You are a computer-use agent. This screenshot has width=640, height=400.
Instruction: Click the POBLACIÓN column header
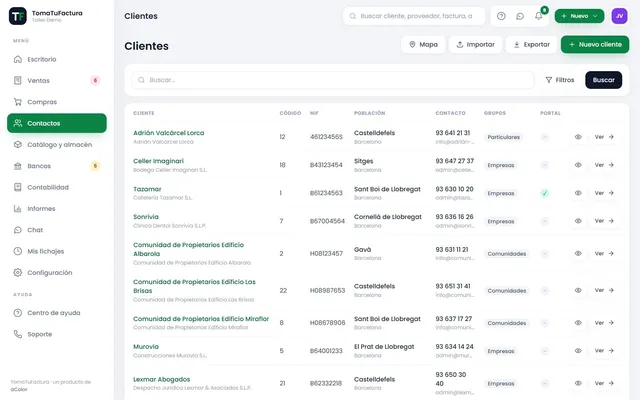(369, 113)
